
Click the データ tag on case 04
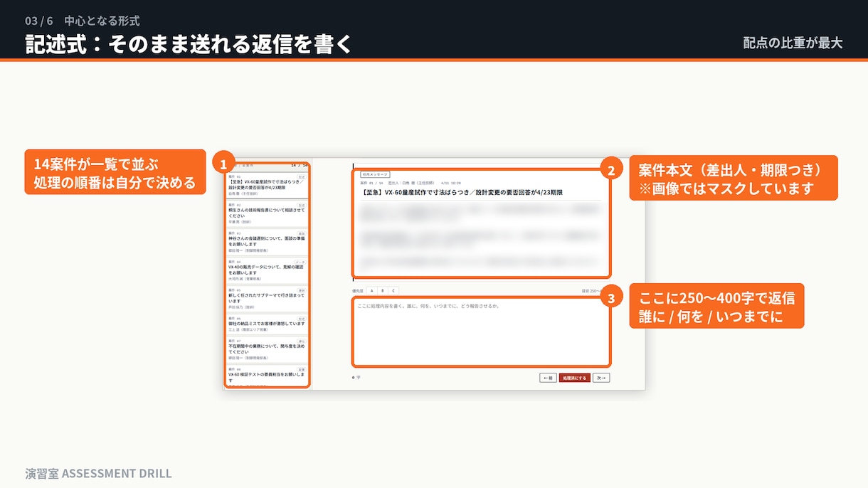click(300, 262)
